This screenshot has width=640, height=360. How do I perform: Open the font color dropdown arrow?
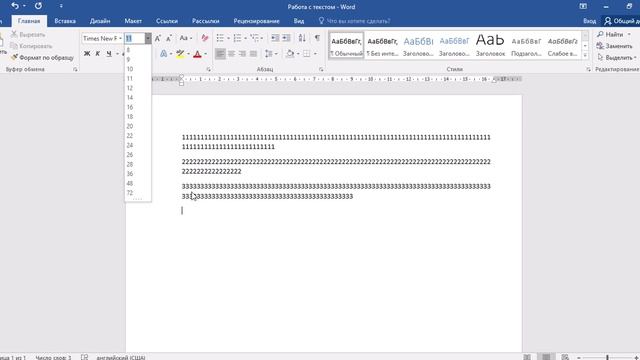205,54
